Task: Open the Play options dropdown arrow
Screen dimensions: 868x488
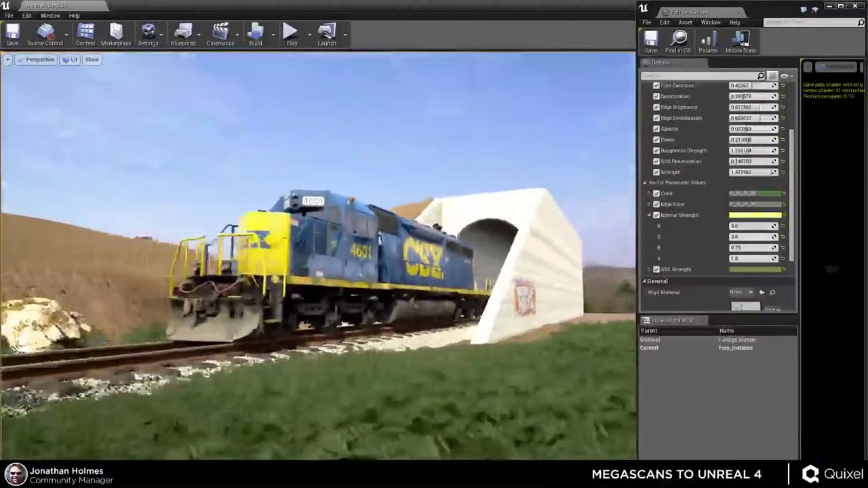Action: [x=309, y=35]
